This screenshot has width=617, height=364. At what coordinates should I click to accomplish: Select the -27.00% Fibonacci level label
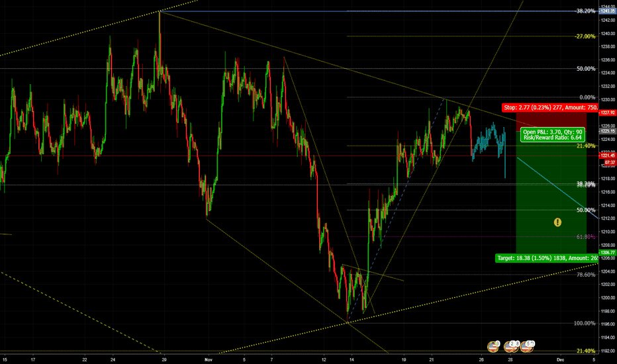pos(585,36)
